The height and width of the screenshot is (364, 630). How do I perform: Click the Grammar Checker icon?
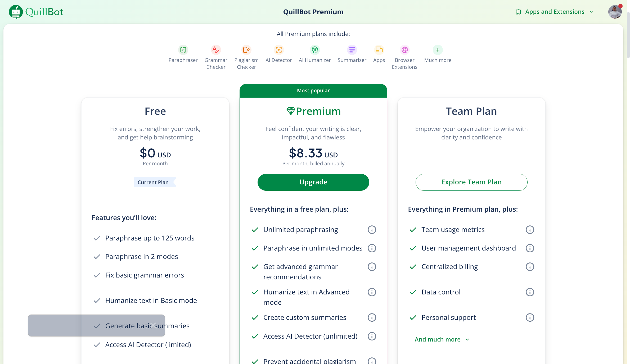tap(216, 50)
